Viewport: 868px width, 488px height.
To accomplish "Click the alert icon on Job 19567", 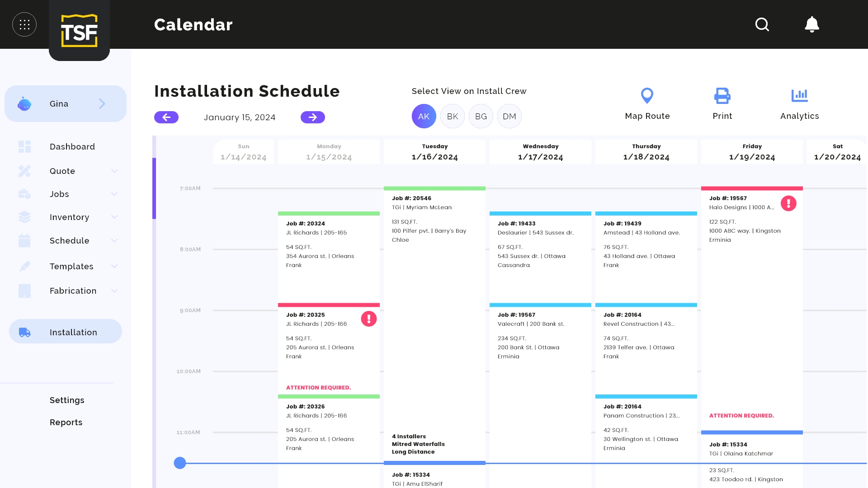I will (788, 203).
